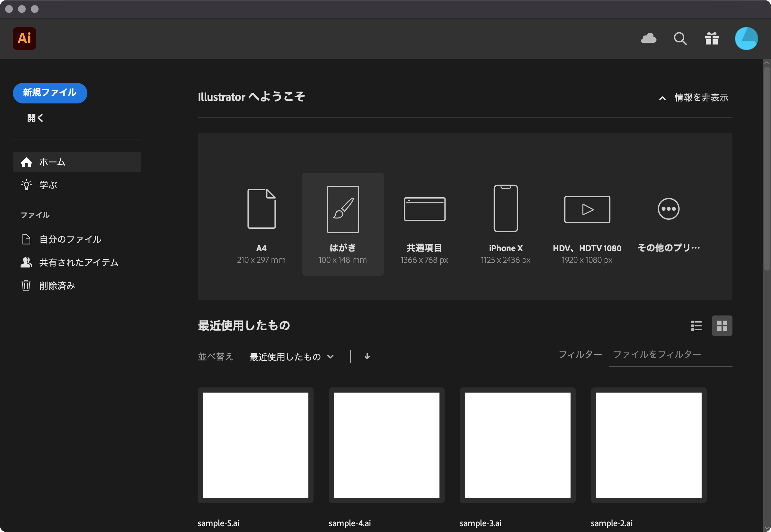
Task: Choose the はがき preset brush icon
Action: point(343,209)
